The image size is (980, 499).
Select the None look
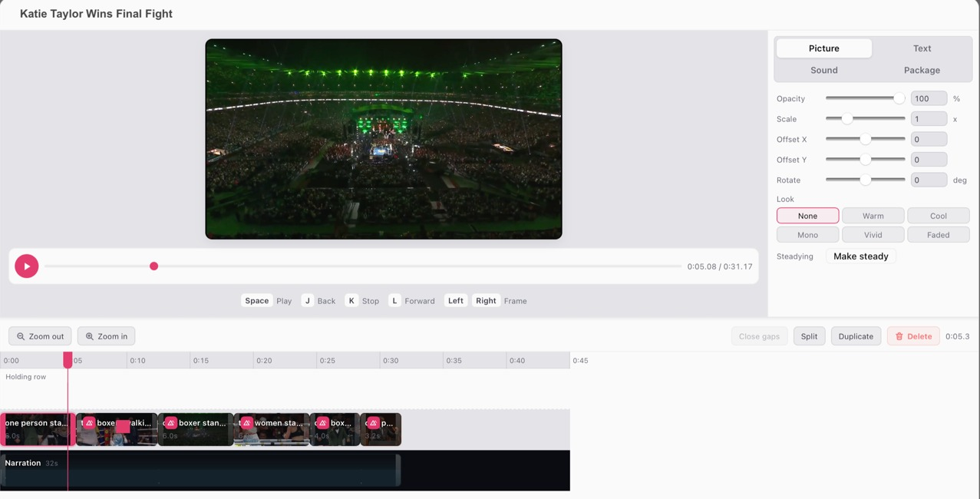[807, 216]
